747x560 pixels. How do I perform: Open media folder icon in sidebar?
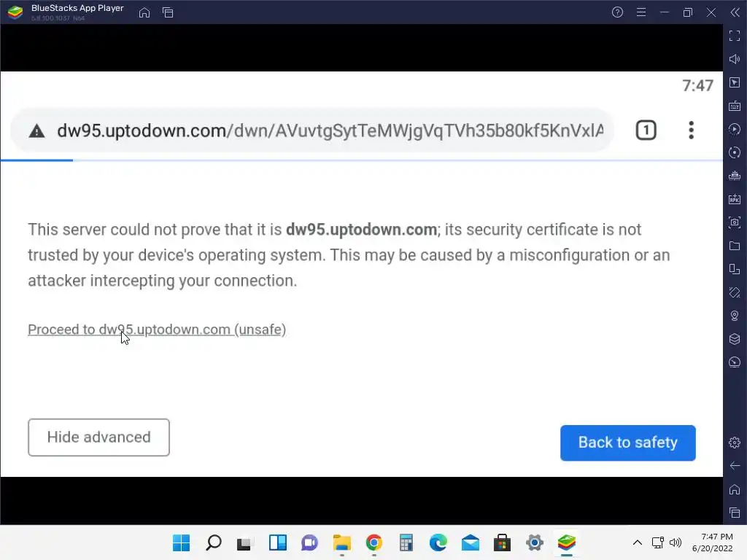coord(735,246)
